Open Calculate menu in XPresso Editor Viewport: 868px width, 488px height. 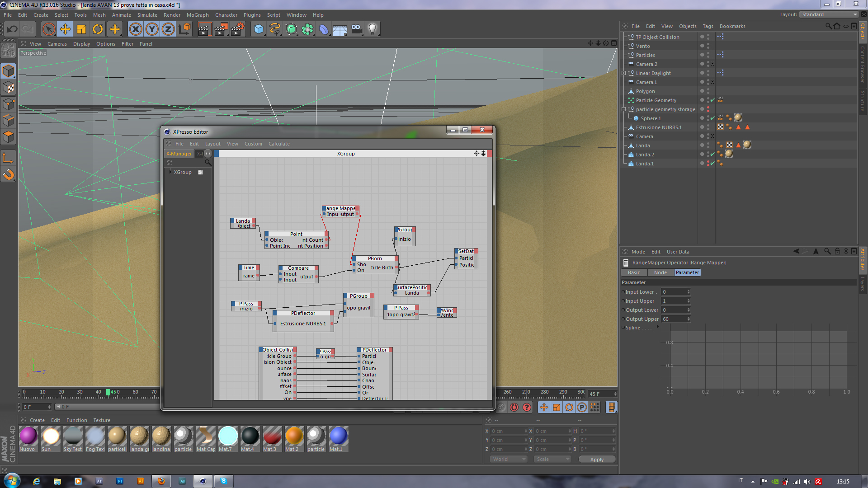click(279, 144)
